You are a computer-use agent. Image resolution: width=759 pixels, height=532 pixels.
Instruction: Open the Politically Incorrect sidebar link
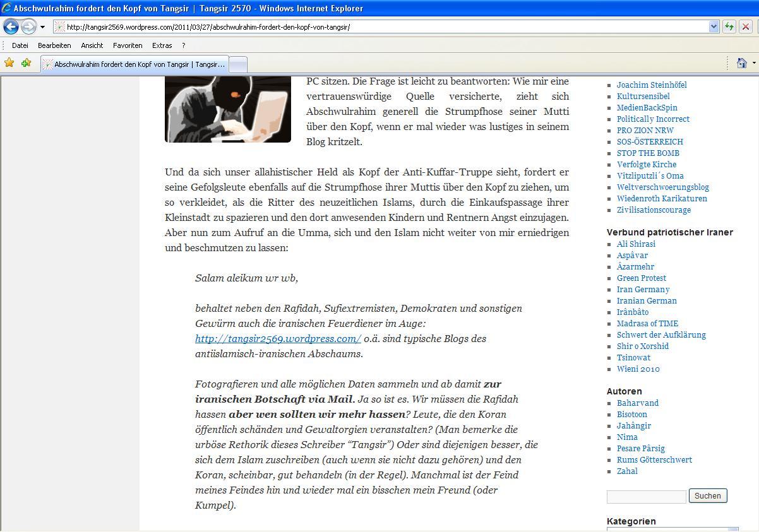tap(653, 119)
